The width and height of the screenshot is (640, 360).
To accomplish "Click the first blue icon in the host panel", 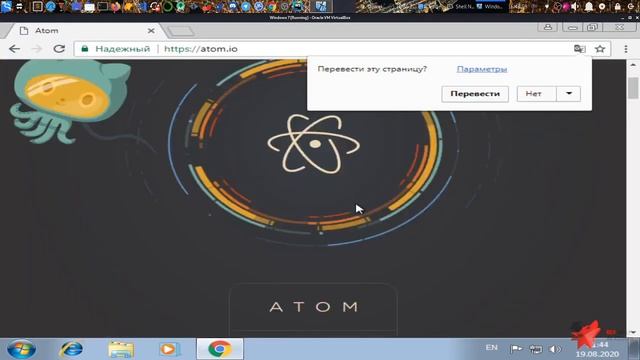I will pos(6,6).
